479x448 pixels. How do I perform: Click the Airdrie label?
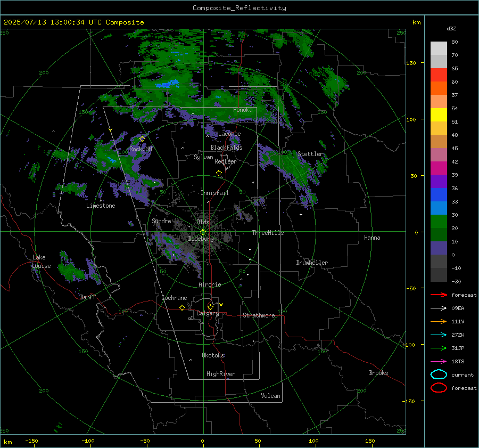[210, 284]
